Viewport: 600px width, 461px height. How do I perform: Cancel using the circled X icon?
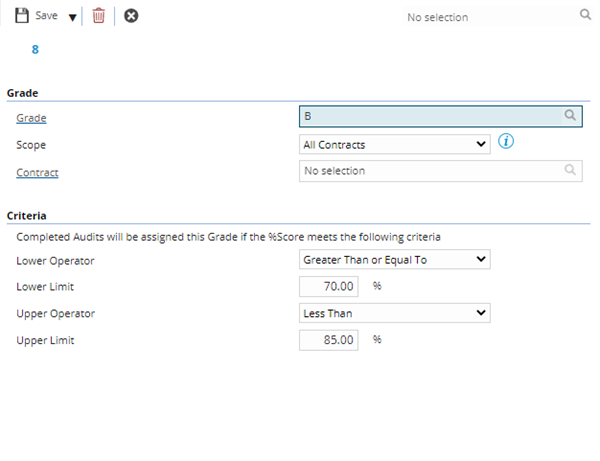[x=131, y=16]
